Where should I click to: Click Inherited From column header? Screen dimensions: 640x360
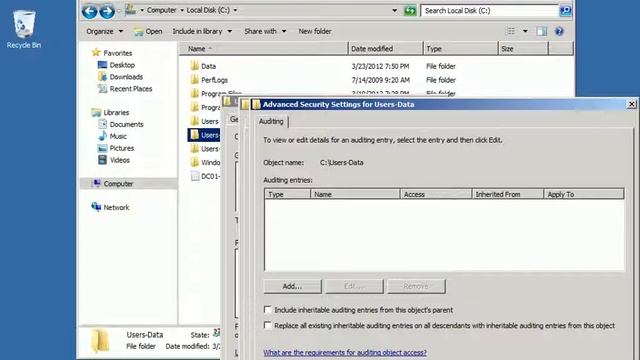pos(508,194)
